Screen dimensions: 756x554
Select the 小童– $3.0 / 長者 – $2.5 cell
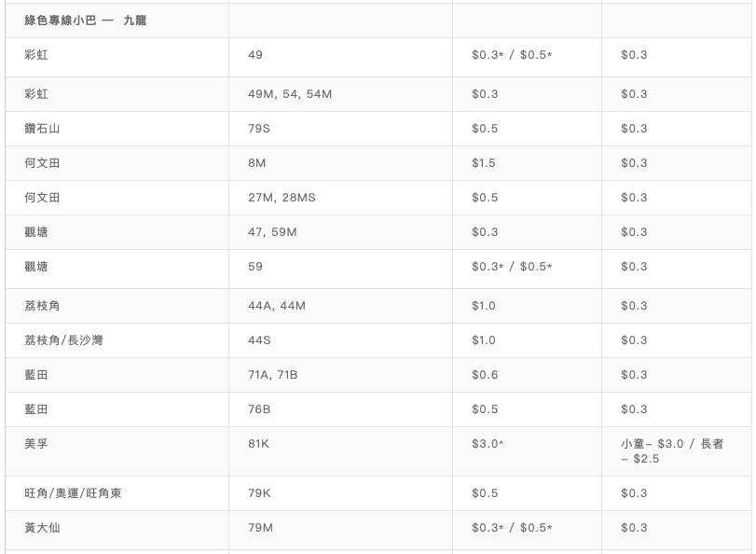671,451
